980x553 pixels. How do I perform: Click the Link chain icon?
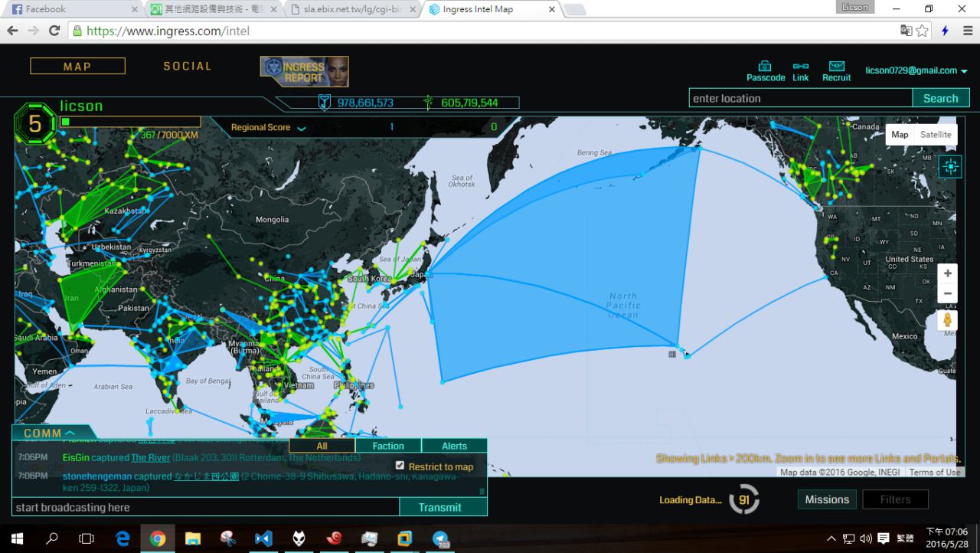tap(801, 67)
